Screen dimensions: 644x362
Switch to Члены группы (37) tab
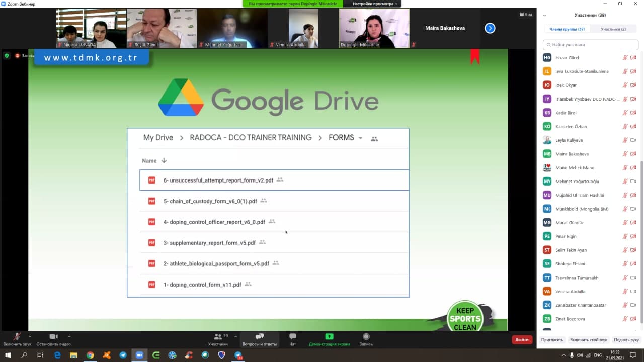coord(567,29)
